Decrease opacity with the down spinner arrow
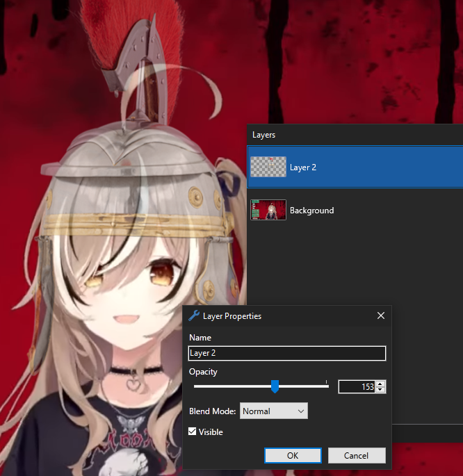The width and height of the screenshot is (463, 476). (x=380, y=390)
